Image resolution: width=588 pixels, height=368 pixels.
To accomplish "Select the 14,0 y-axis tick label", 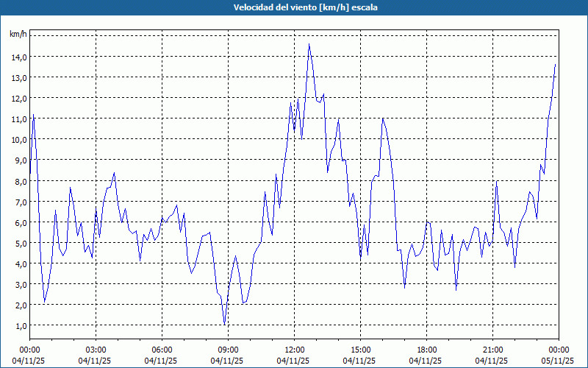I will coord(19,57).
